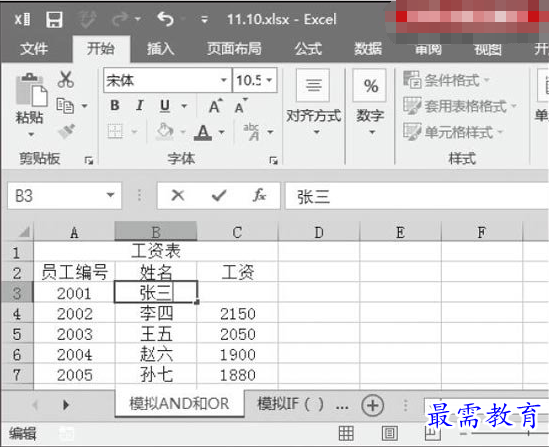Screen dimensions: 549x447
Task: Open the 宋体 font name combo box
Action: coord(168,81)
